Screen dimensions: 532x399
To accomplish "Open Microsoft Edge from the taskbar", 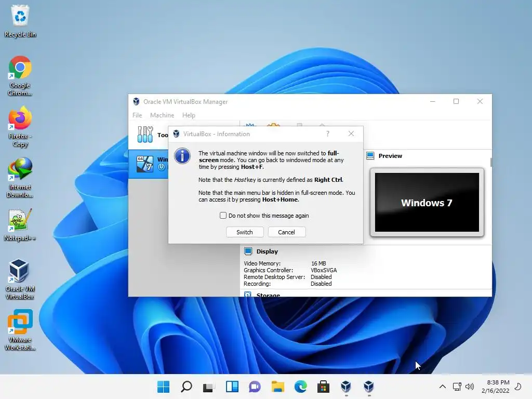I will pos(301,387).
